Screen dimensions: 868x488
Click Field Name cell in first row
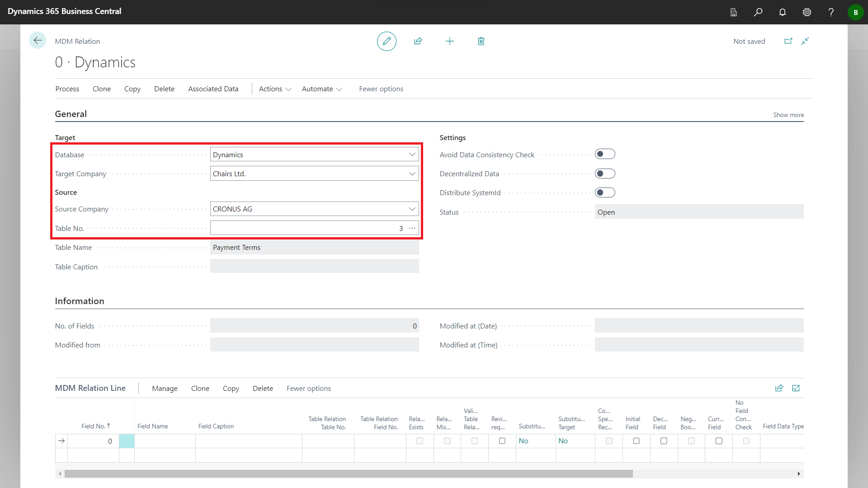(x=165, y=441)
